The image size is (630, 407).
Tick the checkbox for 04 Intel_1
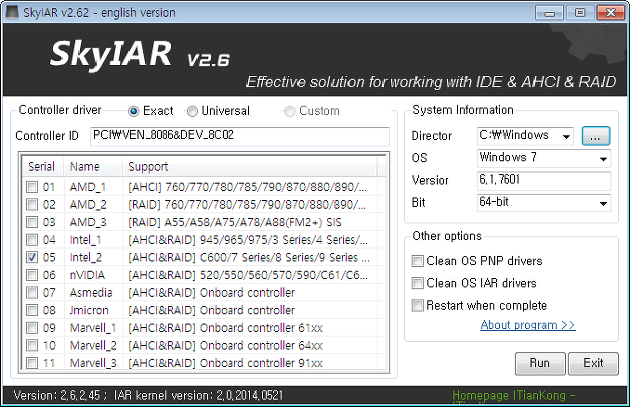pyautogui.click(x=32, y=240)
